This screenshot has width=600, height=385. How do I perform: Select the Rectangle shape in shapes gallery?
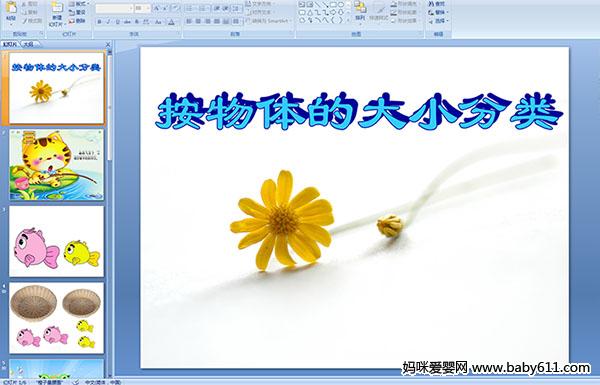pyautogui.click(x=333, y=5)
